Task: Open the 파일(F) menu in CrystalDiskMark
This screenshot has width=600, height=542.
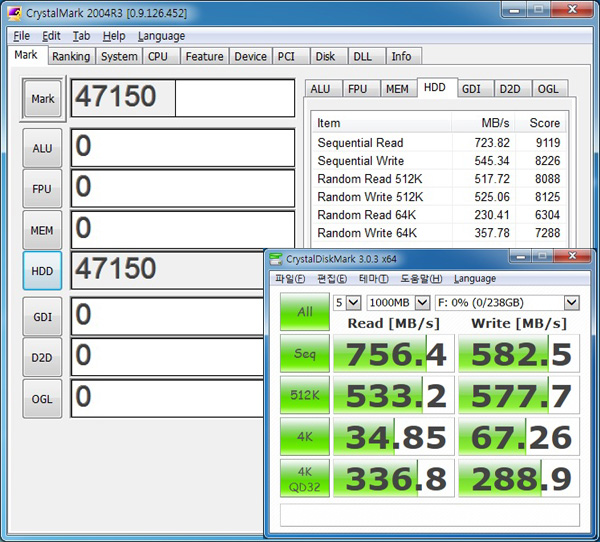Action: pyautogui.click(x=290, y=279)
